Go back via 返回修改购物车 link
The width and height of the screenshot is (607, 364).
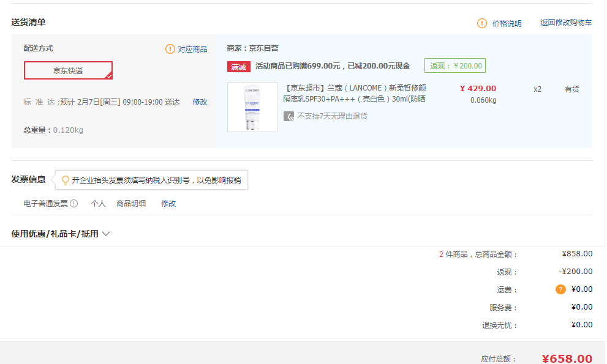[566, 23]
